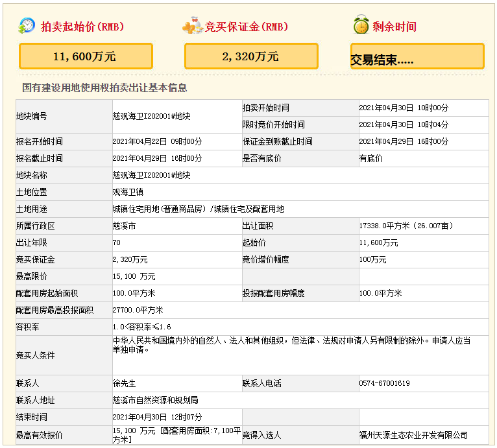497x448 pixels.
Task: Click the orange 2,320万元 deposit box
Action: click(x=251, y=56)
